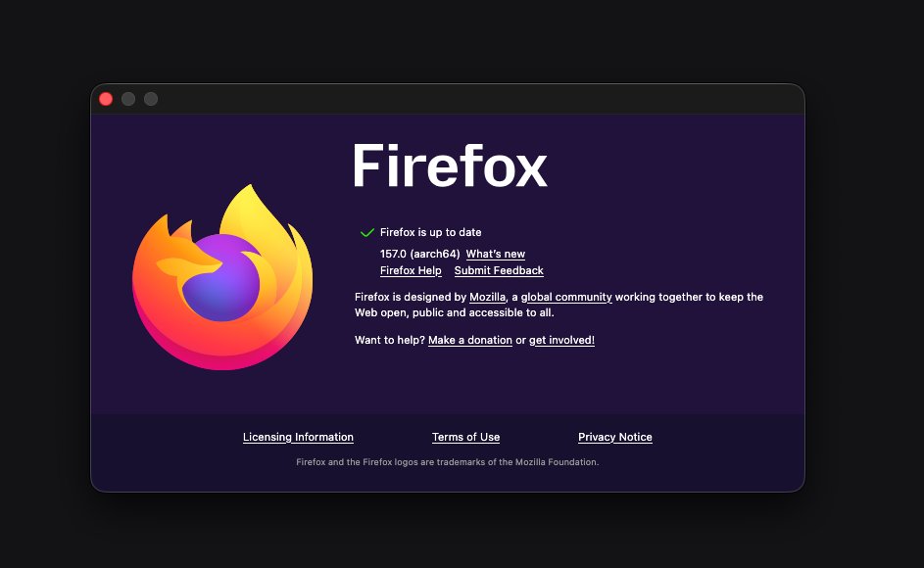This screenshot has width=924, height=568.
Task: Click the large 'Firefox' heading
Action: (x=450, y=166)
